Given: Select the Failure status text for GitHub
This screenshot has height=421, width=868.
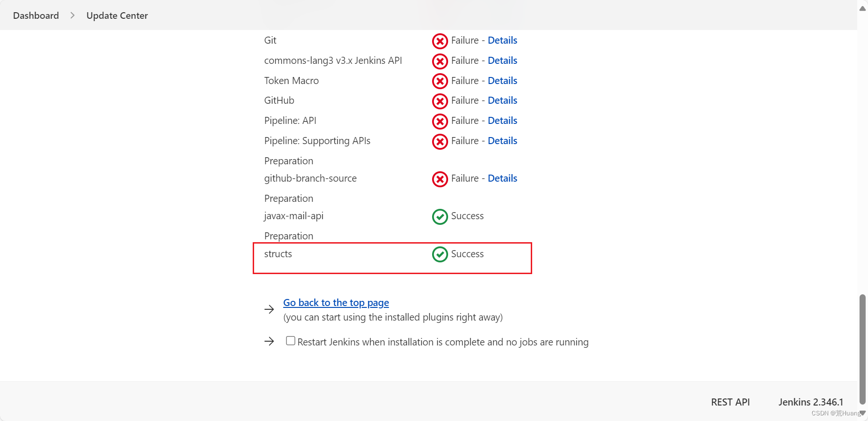Looking at the screenshot, I should pos(465,100).
